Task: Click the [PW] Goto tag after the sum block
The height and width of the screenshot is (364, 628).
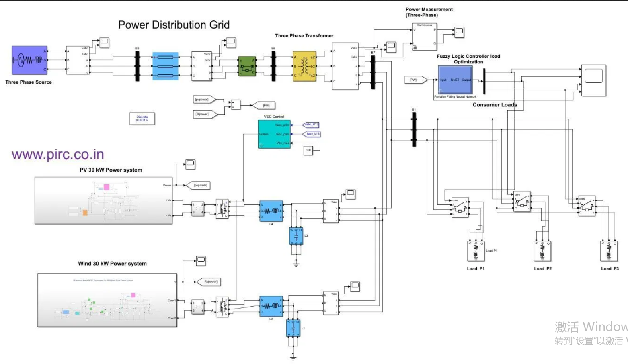Action: click(x=263, y=106)
